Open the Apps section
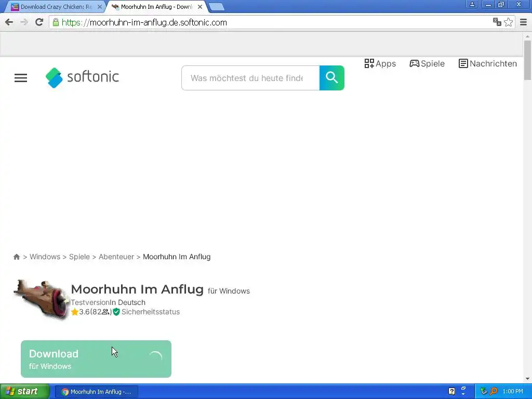The width and height of the screenshot is (532, 399). pyautogui.click(x=380, y=63)
